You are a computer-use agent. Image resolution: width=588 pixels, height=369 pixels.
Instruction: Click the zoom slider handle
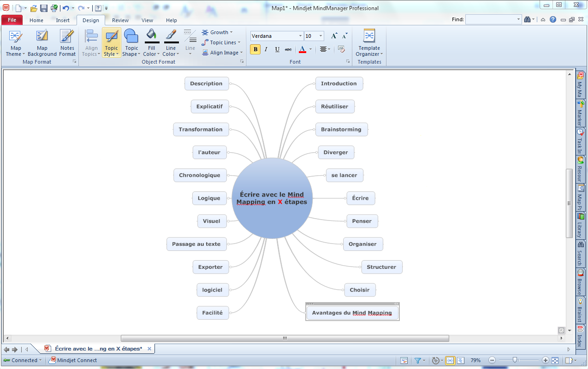click(x=515, y=360)
